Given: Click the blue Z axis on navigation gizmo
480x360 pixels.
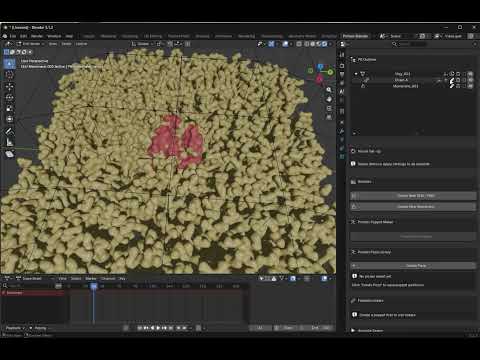Looking at the screenshot, I should pyautogui.click(x=320, y=67).
